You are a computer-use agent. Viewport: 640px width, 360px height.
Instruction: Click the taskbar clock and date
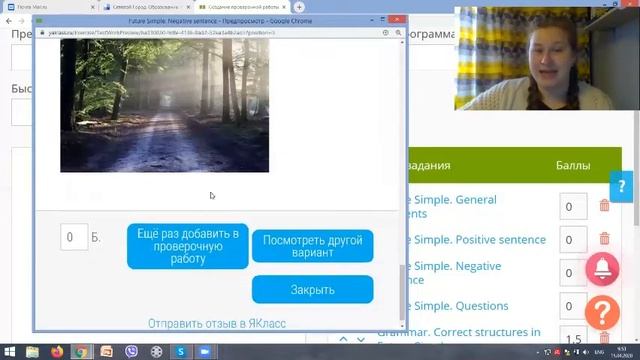pyautogui.click(x=622, y=352)
